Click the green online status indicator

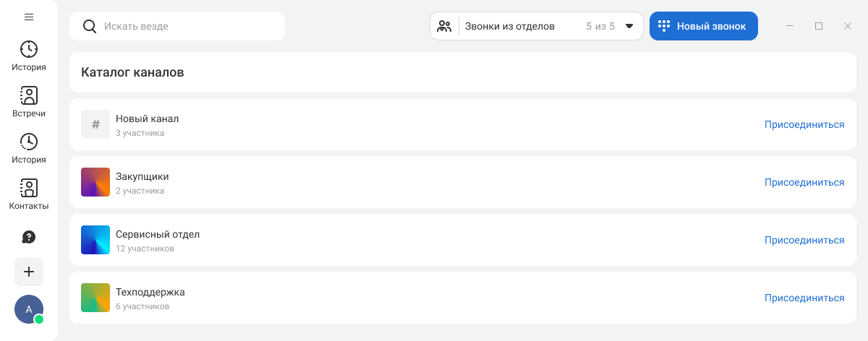39,319
